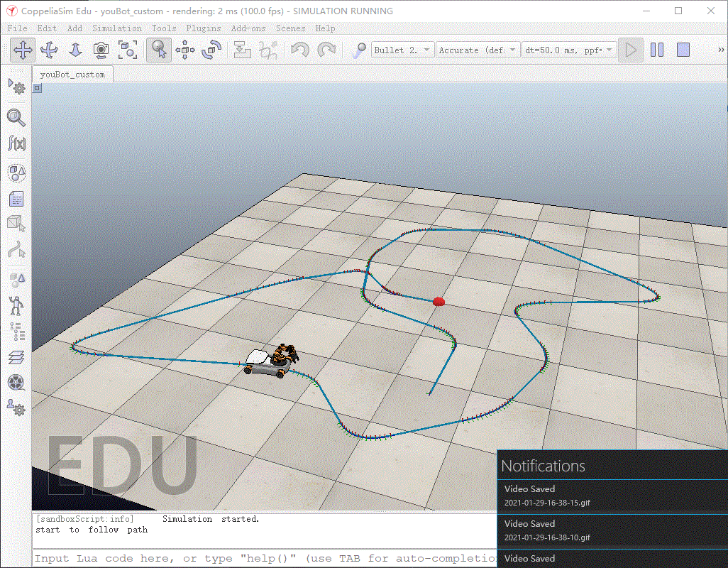Viewport: 728px width, 568px height.
Task: Activate the fit-to-view tool
Action: (128, 50)
